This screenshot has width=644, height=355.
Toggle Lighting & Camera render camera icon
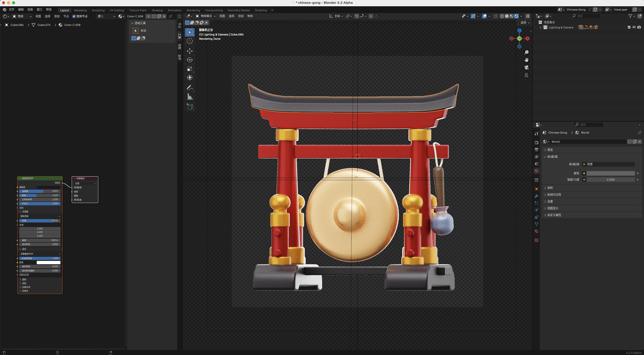639,27
